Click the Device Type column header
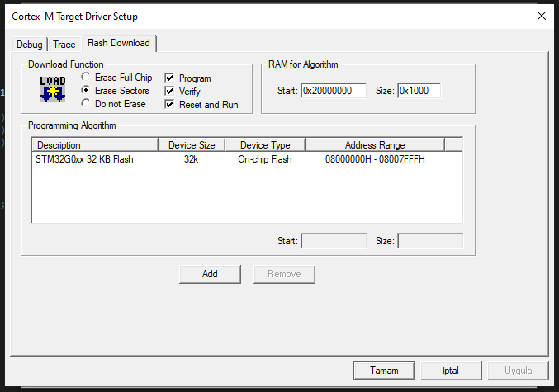559x392 pixels. pyautogui.click(x=265, y=145)
